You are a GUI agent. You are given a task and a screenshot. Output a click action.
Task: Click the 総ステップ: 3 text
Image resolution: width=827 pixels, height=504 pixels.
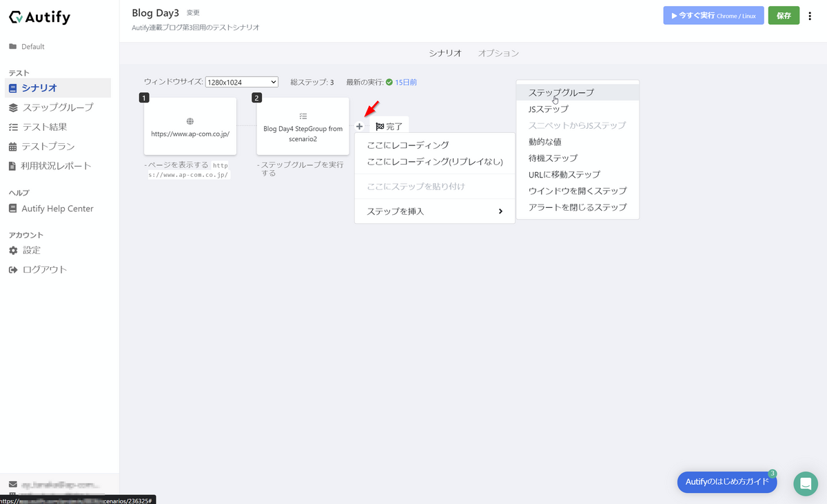click(x=312, y=82)
